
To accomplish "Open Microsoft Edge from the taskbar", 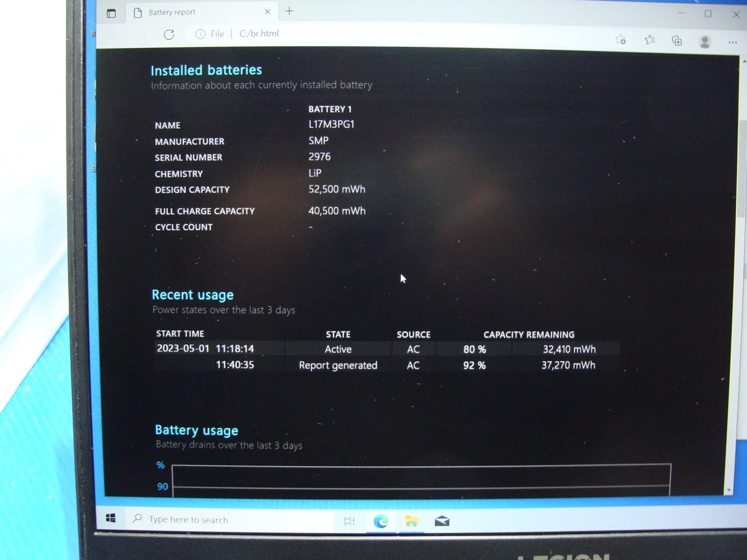I will pyautogui.click(x=381, y=521).
